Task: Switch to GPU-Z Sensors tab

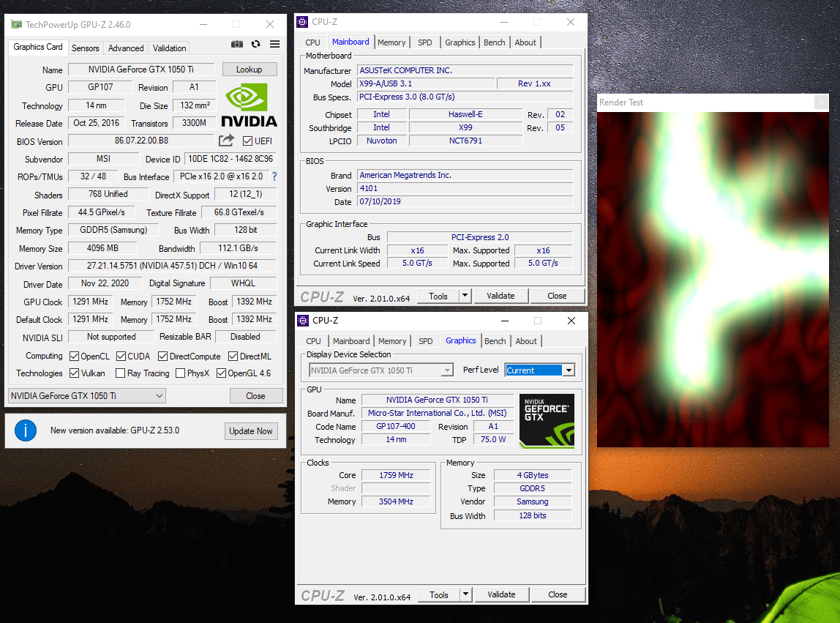Action: tap(85, 48)
